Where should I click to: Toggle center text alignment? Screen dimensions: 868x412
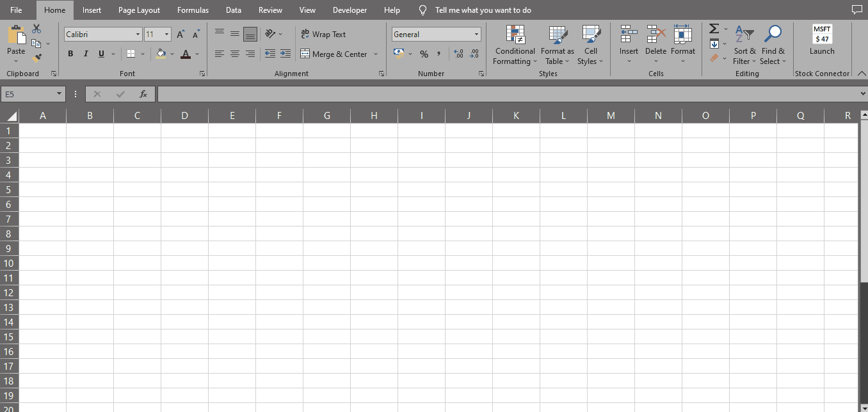[x=234, y=54]
